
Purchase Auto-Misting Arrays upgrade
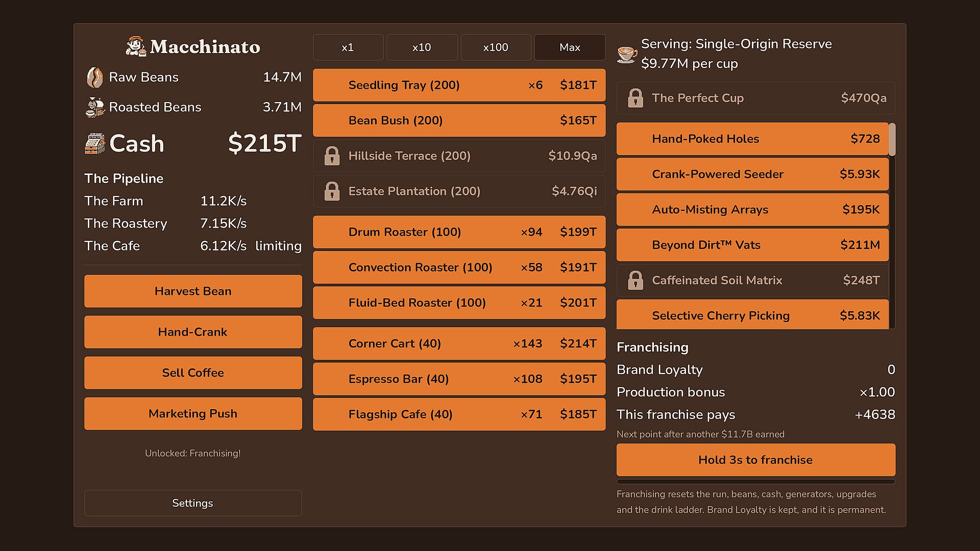(x=752, y=210)
